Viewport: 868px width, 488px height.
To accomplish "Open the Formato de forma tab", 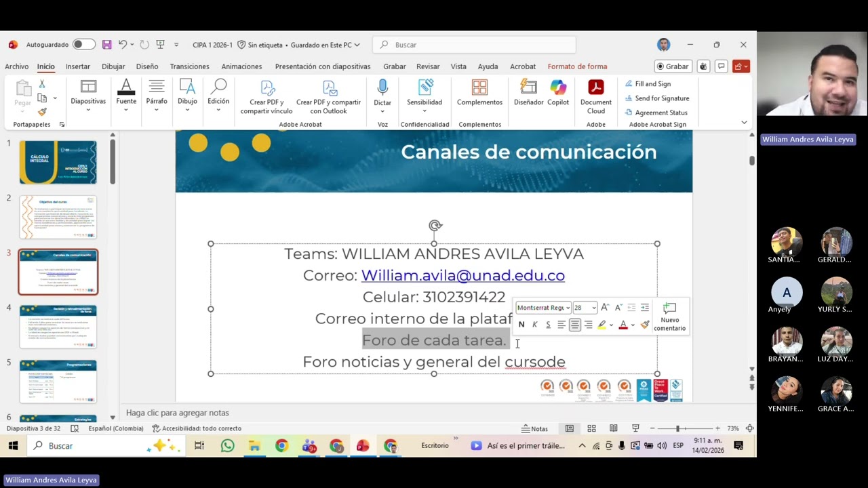I will pos(577,66).
